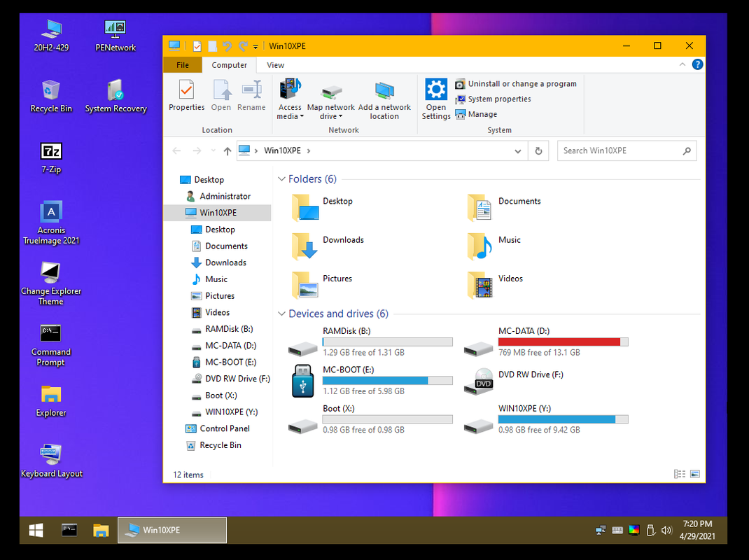Screen dimensions: 749x560
Task: Switch to the Computer ribbon tab
Action: pyautogui.click(x=230, y=65)
